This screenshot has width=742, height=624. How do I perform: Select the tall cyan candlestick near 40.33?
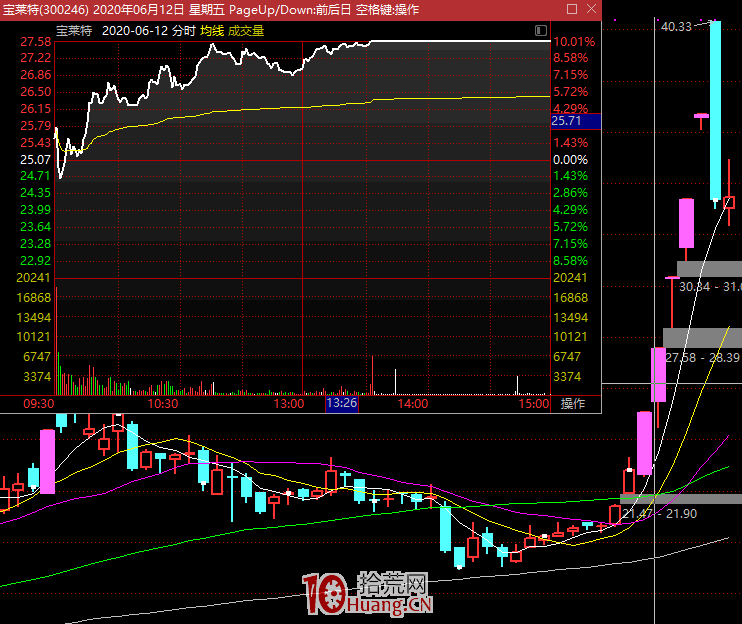point(715,110)
